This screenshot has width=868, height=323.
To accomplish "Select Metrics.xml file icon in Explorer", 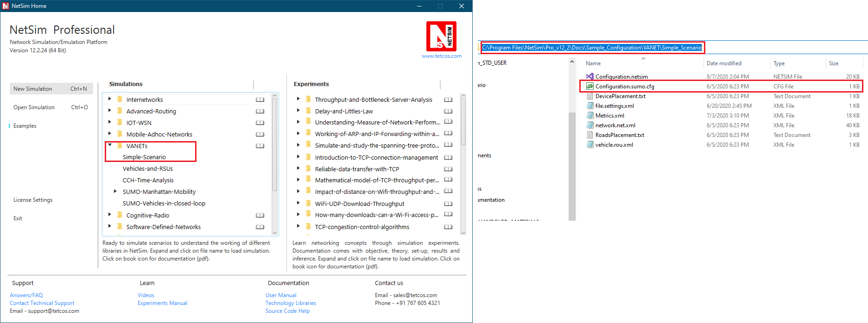I will (x=589, y=115).
